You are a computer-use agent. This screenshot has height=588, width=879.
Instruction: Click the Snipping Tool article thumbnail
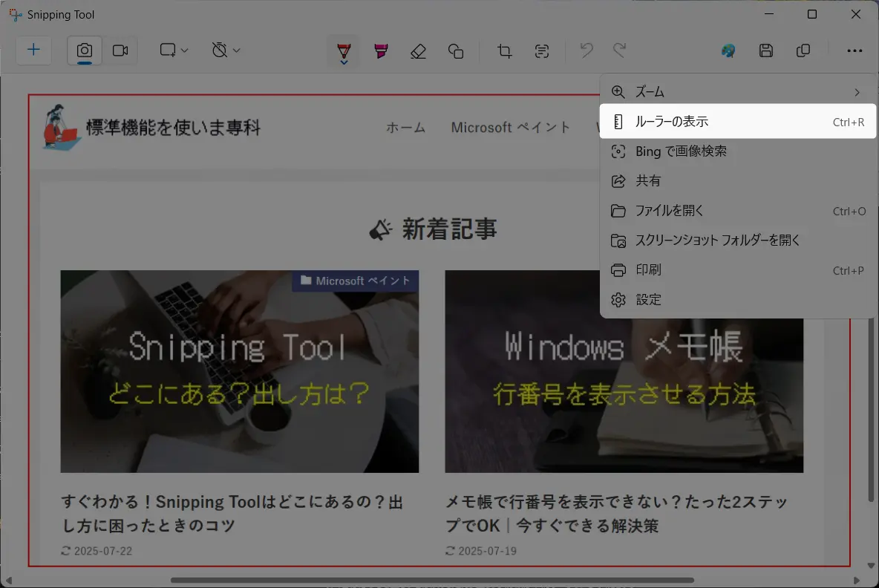coord(239,372)
